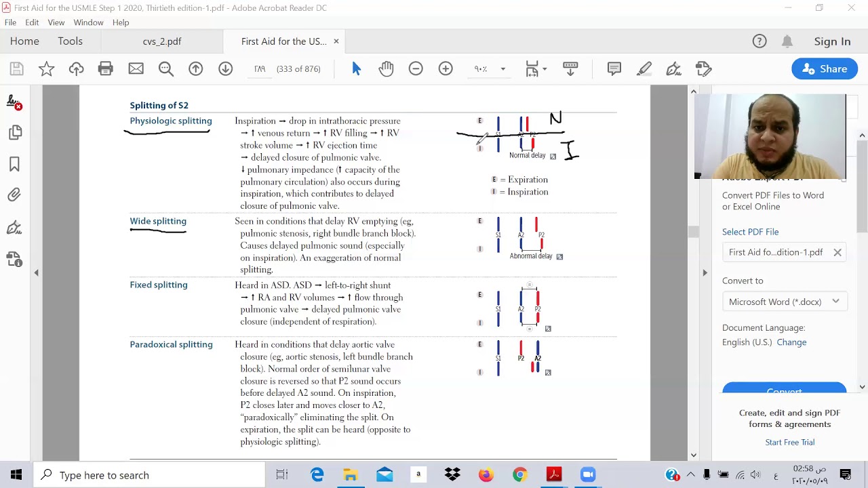Click the Share button
Image resolution: width=868 pixels, height=488 pixels.
[825, 68]
